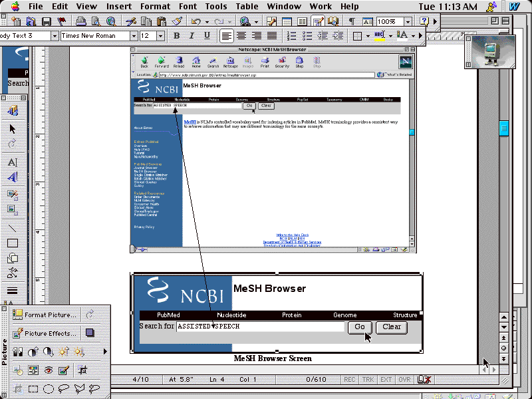Click the Picture Effects... button
This screenshot has height=399, width=532.
coord(45,333)
